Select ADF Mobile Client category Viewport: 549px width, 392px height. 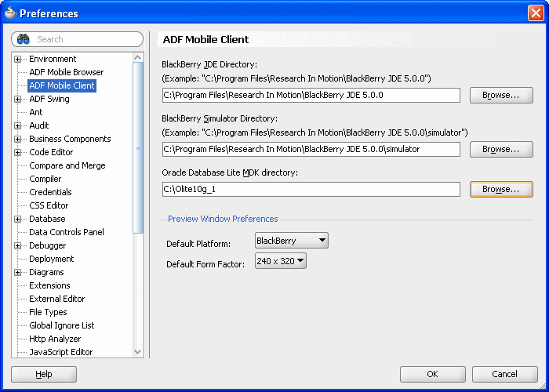pyautogui.click(x=62, y=85)
